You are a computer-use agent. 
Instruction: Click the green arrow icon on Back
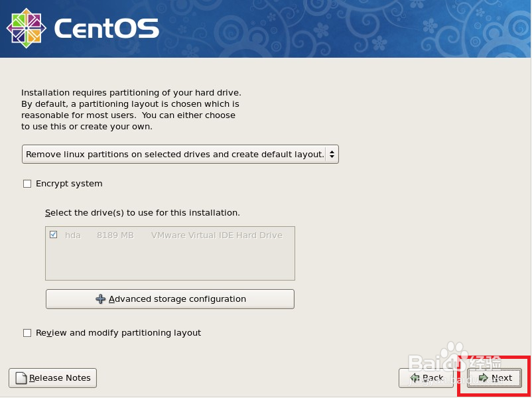tap(415, 377)
